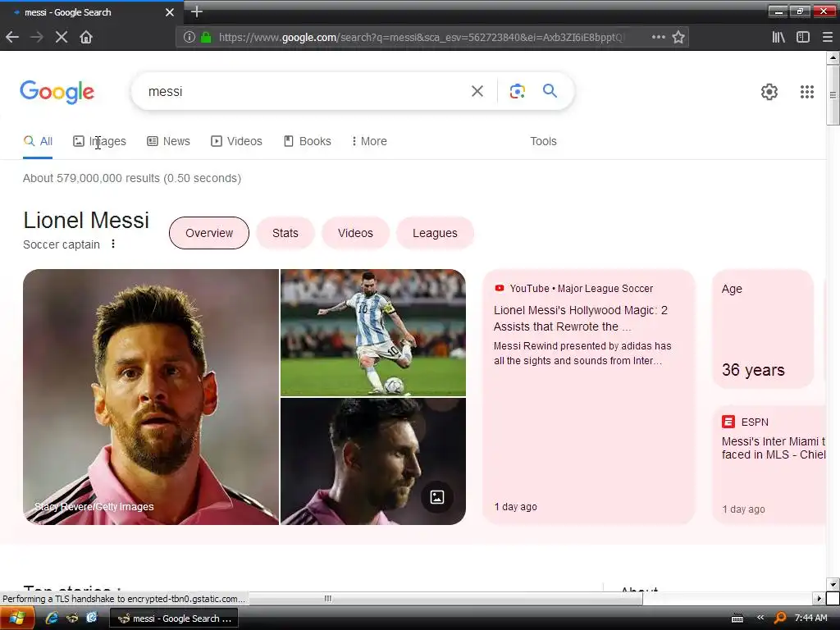Launch Internet Explorer from quick launch
Image resolution: width=840 pixels, height=630 pixels.
tap(52, 619)
